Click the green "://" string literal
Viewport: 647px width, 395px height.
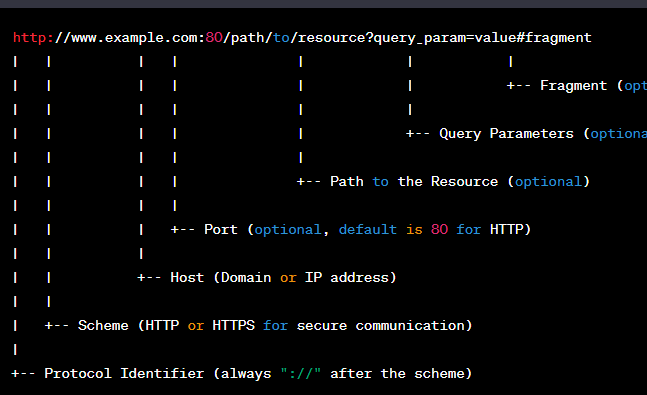click(x=301, y=374)
